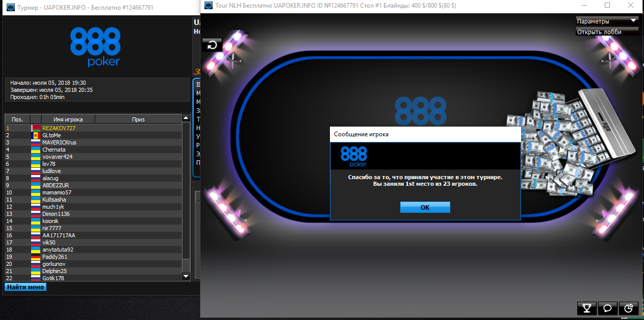Select player row nir7777
This screenshot has width=644, height=320.
[93, 228]
